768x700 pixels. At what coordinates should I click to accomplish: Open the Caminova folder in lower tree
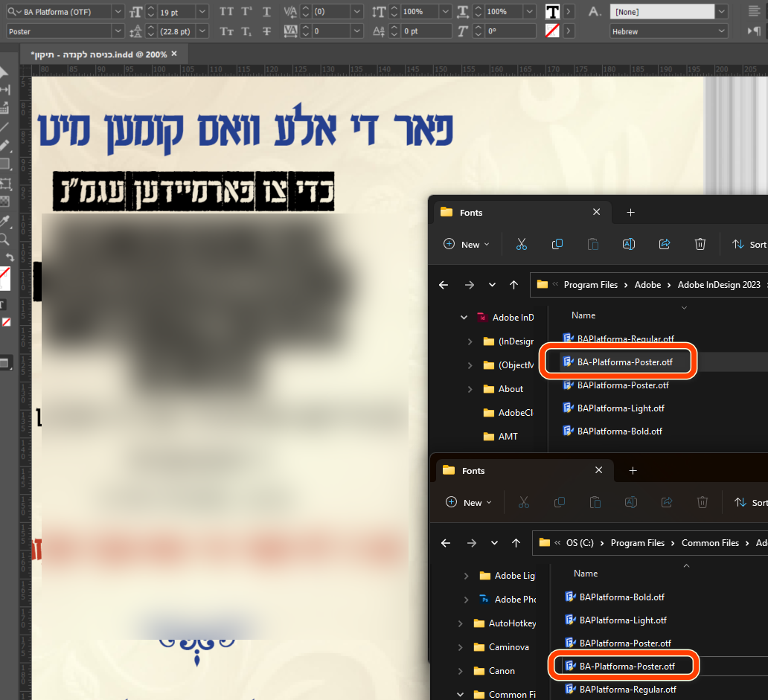point(508,646)
